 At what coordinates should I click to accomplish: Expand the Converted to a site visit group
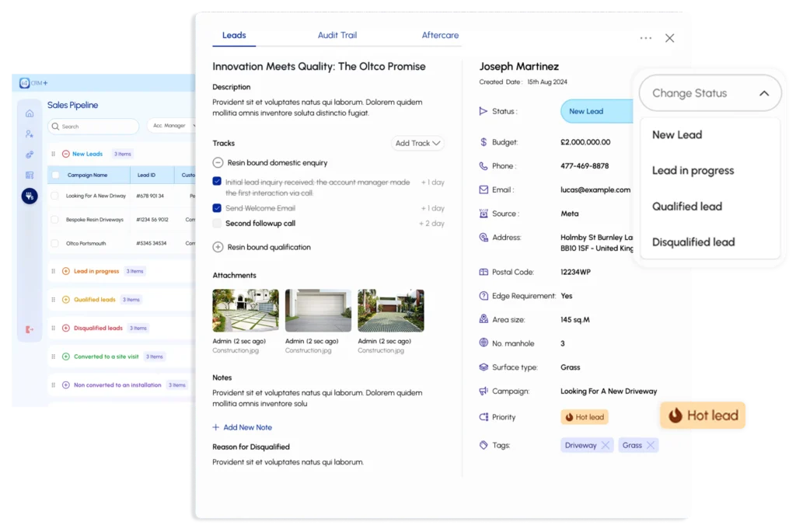pyautogui.click(x=66, y=356)
